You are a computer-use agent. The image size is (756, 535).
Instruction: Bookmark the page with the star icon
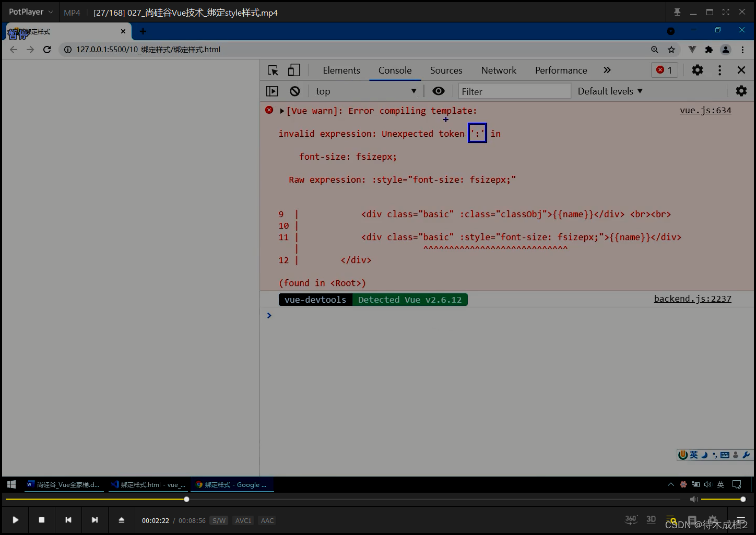pos(671,50)
